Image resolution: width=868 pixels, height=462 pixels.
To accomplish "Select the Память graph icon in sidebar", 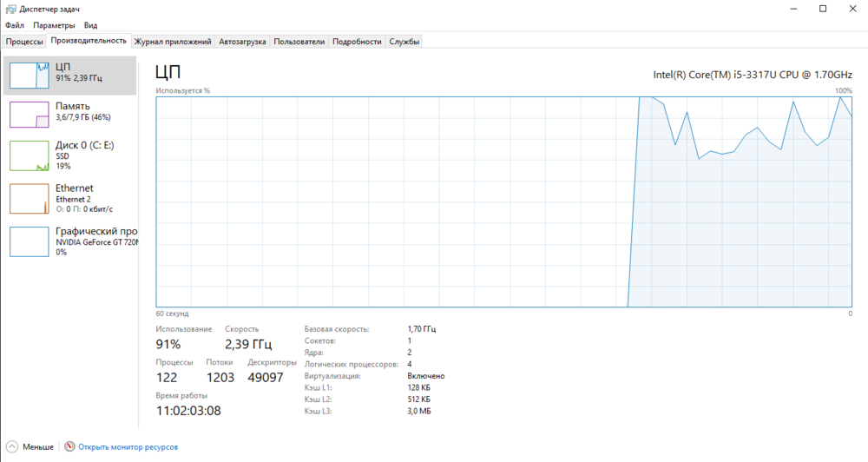I will pyautogui.click(x=29, y=115).
